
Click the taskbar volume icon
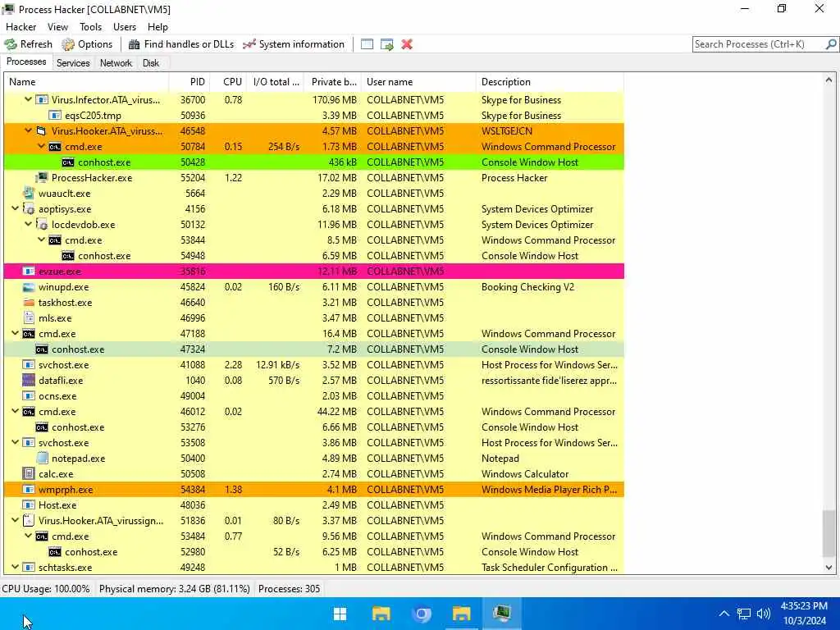point(764,614)
